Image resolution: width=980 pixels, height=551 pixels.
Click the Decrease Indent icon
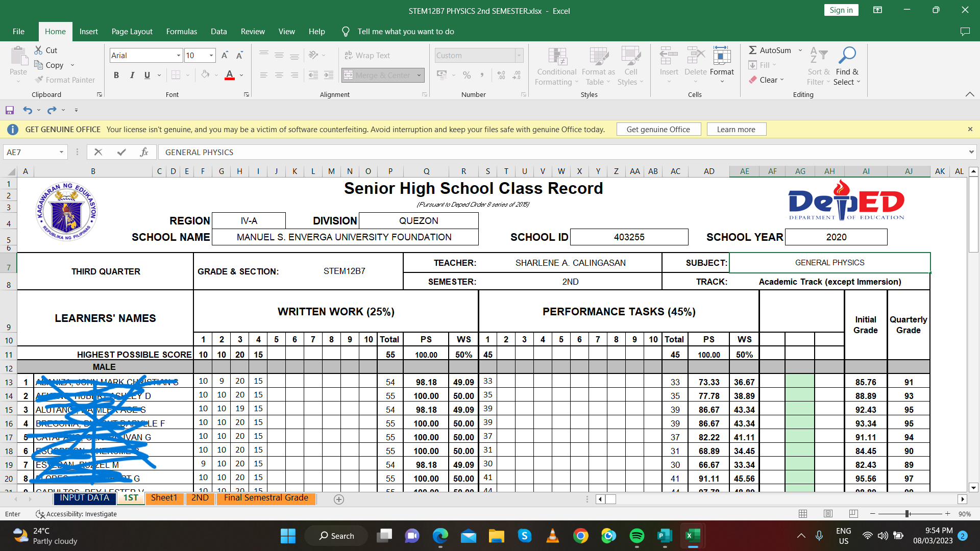313,75
